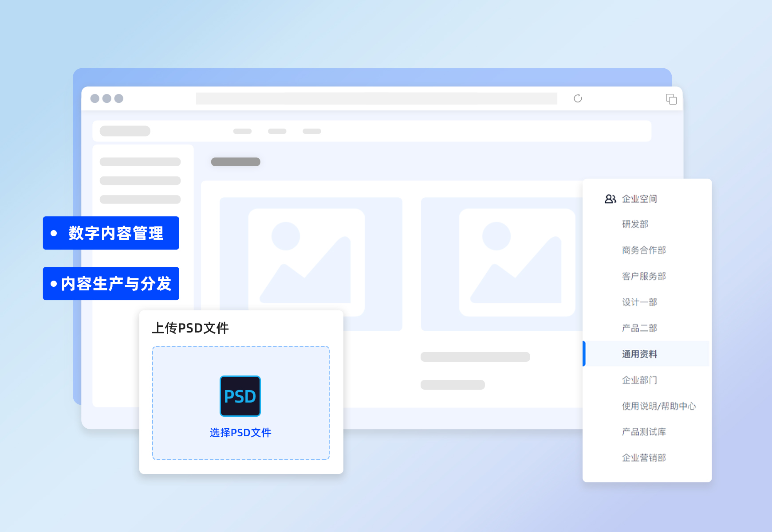Screen dimensions: 772x532
Task: Click the browser refresh icon
Action: pos(578,98)
